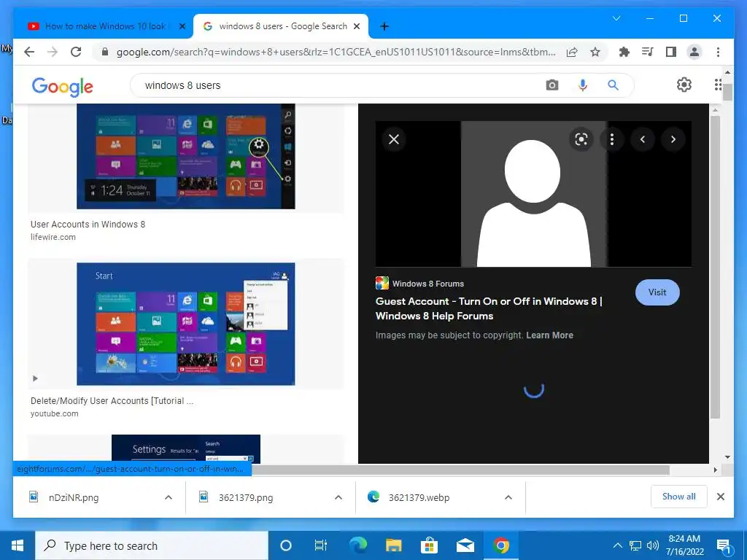The height and width of the screenshot is (560, 747).
Task: Click the blue magnifier search button
Action: 613,85
